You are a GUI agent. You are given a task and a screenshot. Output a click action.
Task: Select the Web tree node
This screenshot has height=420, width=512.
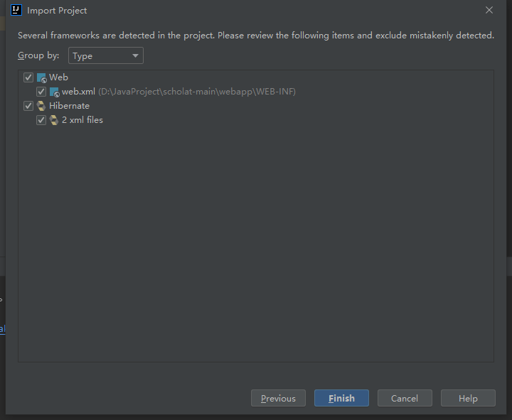pos(58,77)
